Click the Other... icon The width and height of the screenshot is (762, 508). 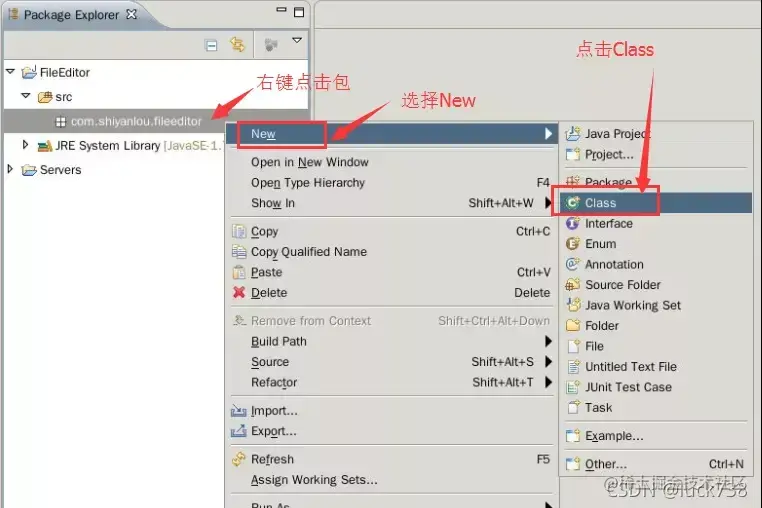pos(573,464)
